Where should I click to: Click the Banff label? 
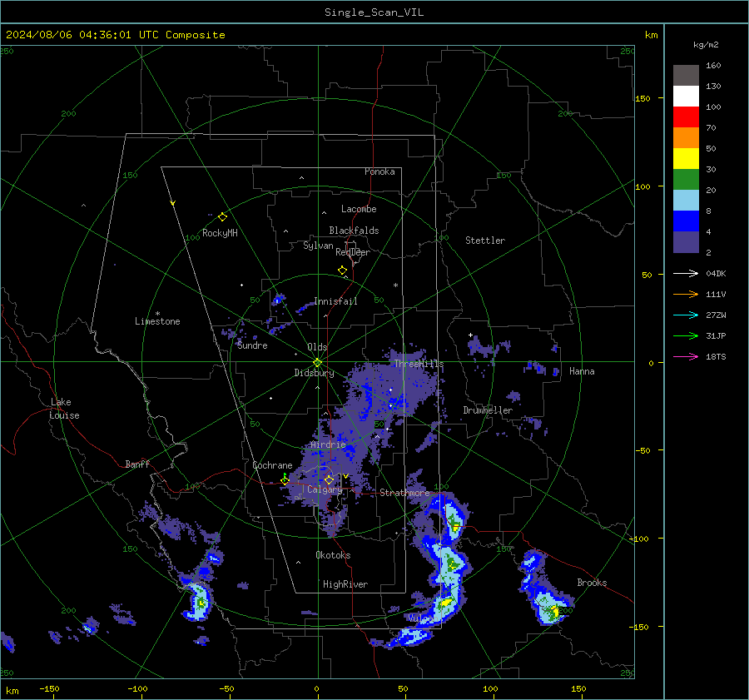137,464
